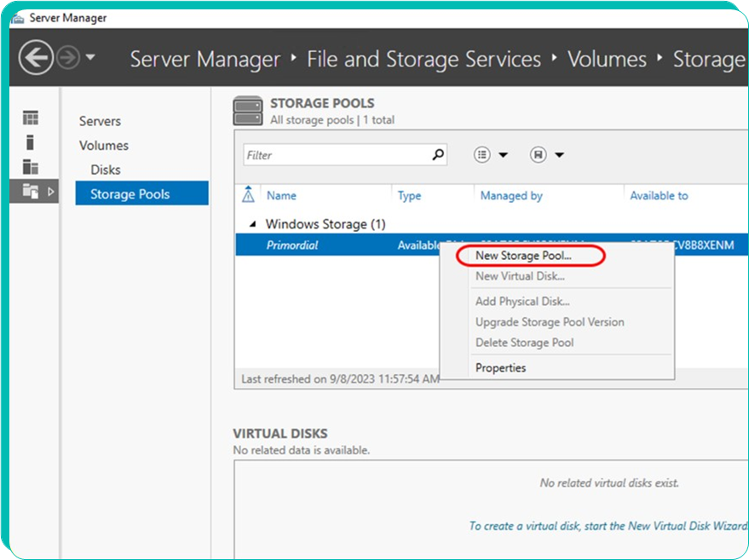Open breadcrumb arrow after Volumes
Screen dimensions: 749x560
click(x=660, y=58)
